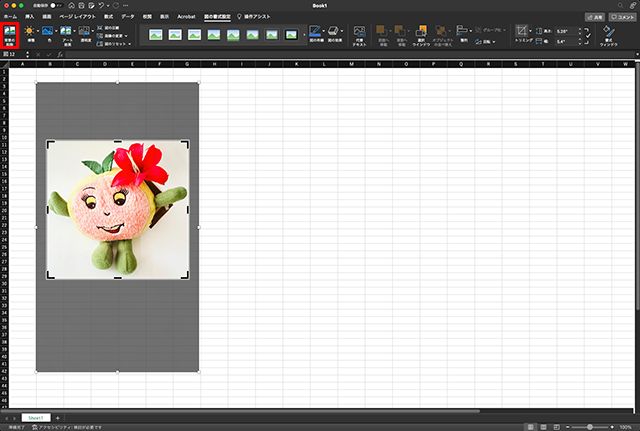The height and width of the screenshot is (431, 640).
Task: Click the コメント (Comments) button
Action: (621, 17)
